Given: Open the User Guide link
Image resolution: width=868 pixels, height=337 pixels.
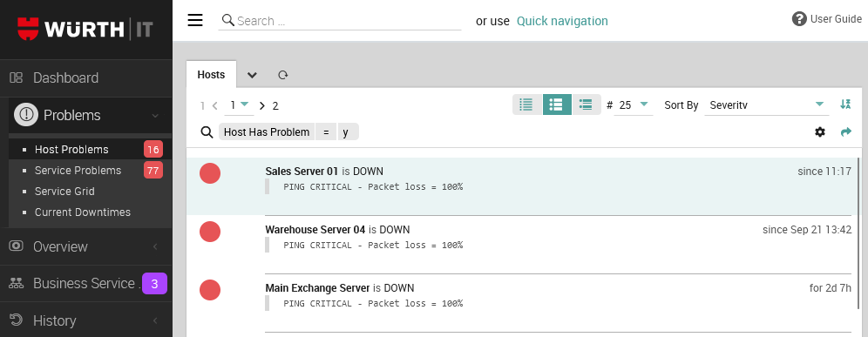Looking at the screenshot, I should coord(836,19).
